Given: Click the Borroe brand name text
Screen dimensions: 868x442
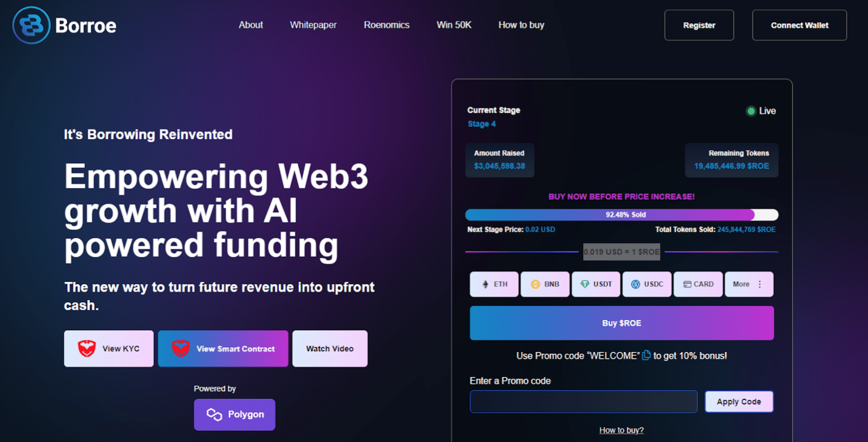Looking at the screenshot, I should coord(86,26).
